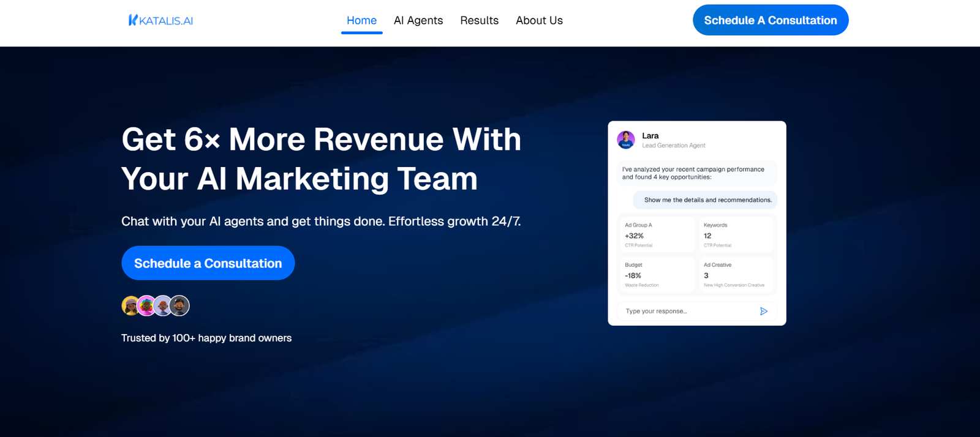Go to the Results page
The width and height of the screenshot is (980, 437).
479,20
